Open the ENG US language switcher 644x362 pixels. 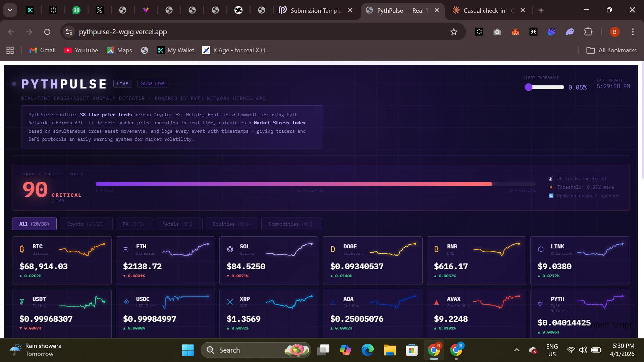point(552,350)
